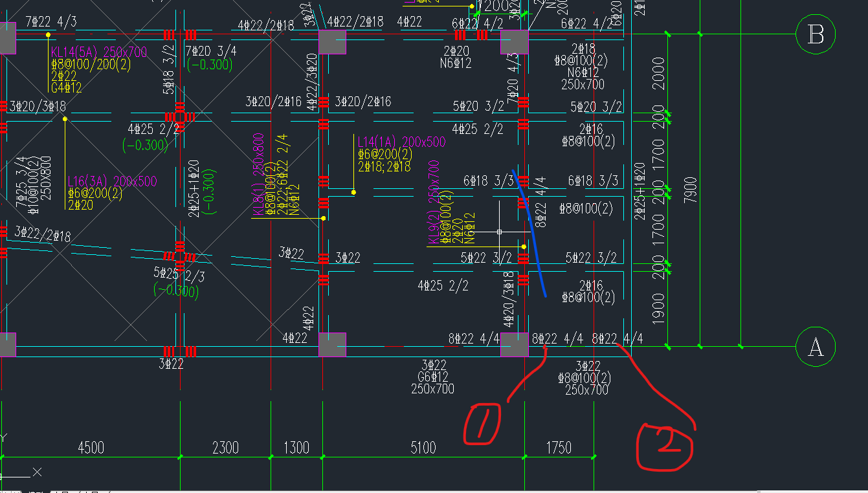The width and height of the screenshot is (868, 493).
Task: Click Φ6@200(2) beneath L14(1A) label
Action: pyautogui.click(x=384, y=154)
